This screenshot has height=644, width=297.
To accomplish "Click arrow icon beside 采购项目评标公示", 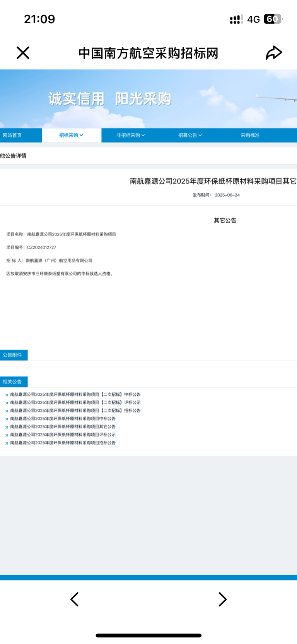I will pyautogui.click(x=7, y=435).
